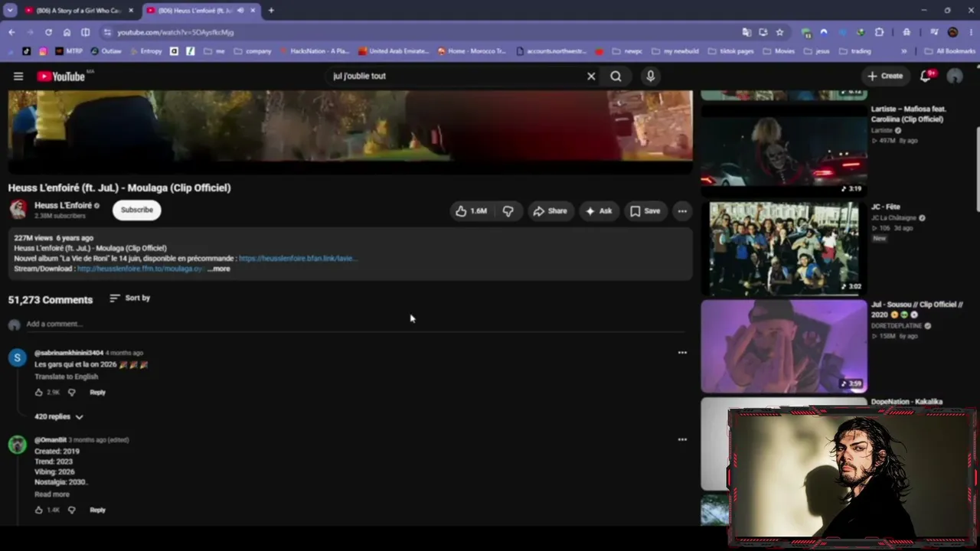The width and height of the screenshot is (980, 551).
Task: Open the company bookmarks folder
Action: [x=253, y=51]
